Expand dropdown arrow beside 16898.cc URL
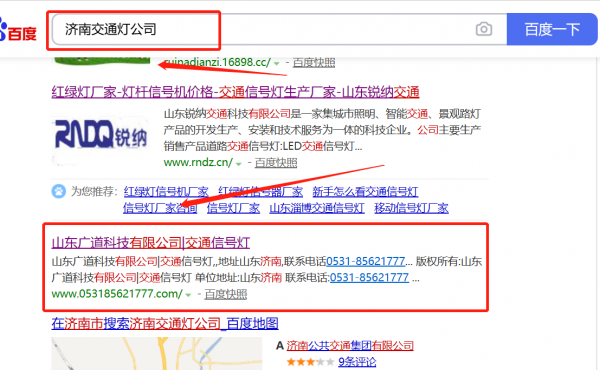The image size is (600, 370). coord(276,64)
